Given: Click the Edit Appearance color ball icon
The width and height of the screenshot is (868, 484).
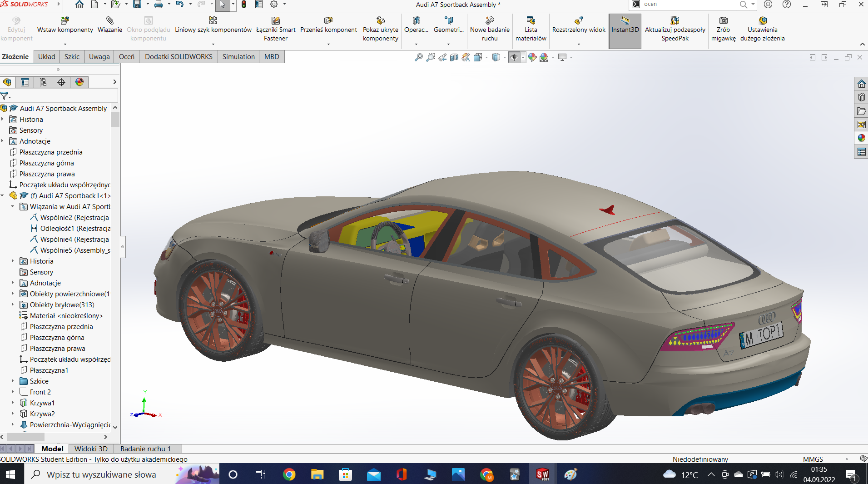Looking at the screenshot, I should tap(532, 57).
